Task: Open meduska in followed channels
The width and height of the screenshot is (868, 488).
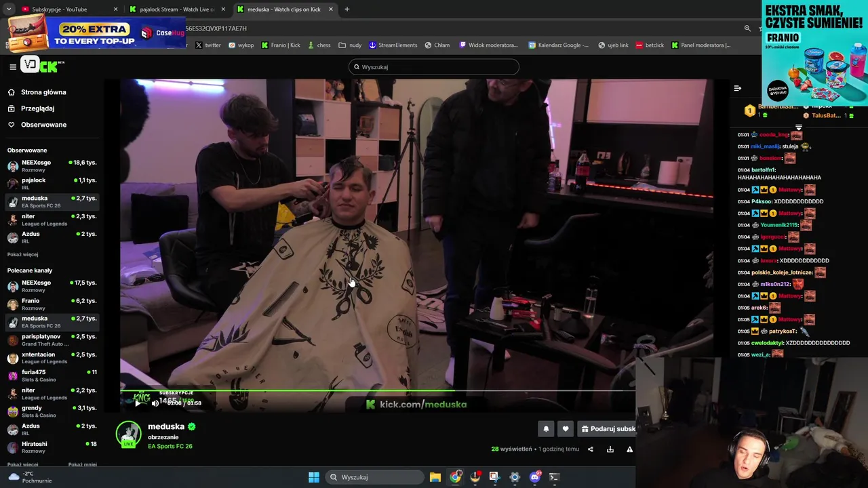Action: point(52,202)
